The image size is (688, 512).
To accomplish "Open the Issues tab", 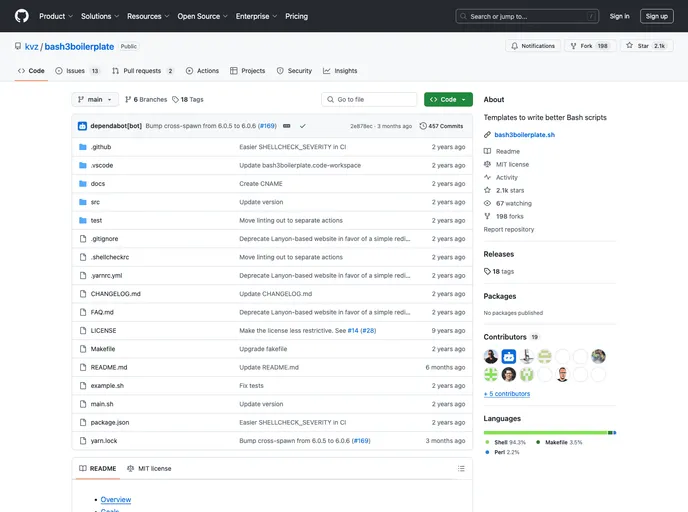I will point(77,71).
